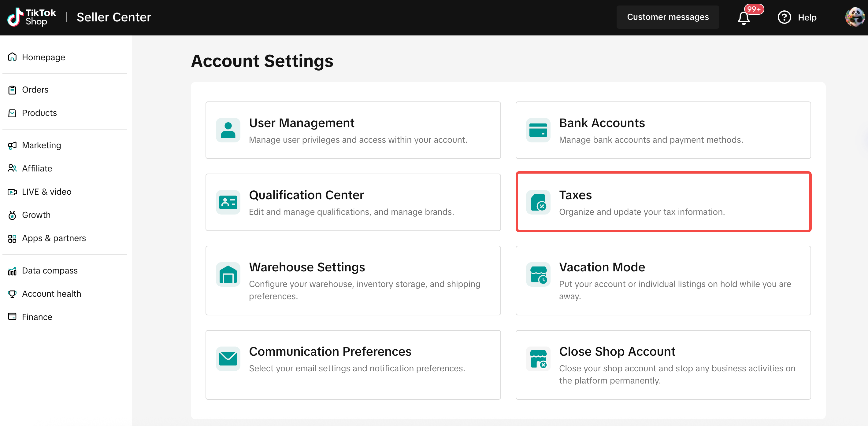Image resolution: width=868 pixels, height=426 pixels.
Task: Click the Finance card icon
Action: 12,317
